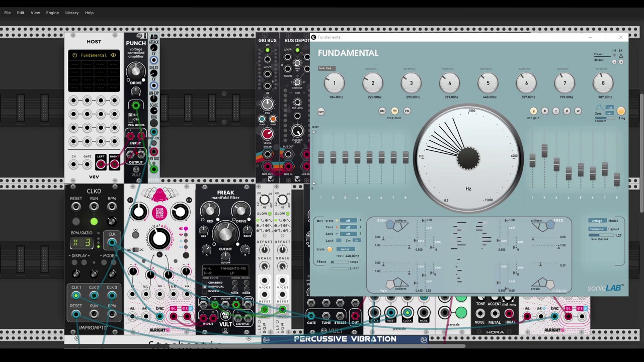Open the Library menu

(72, 13)
